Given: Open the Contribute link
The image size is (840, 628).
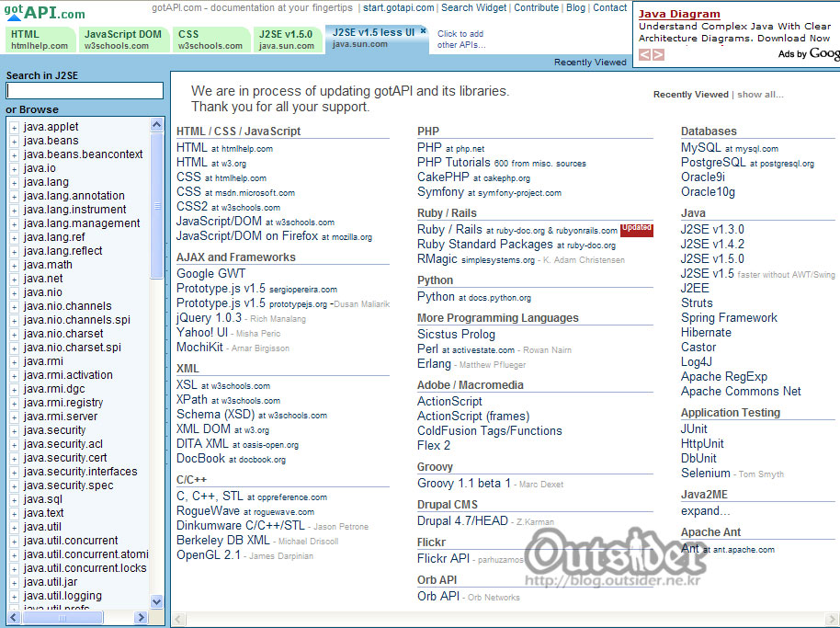Looking at the screenshot, I should (536, 7).
